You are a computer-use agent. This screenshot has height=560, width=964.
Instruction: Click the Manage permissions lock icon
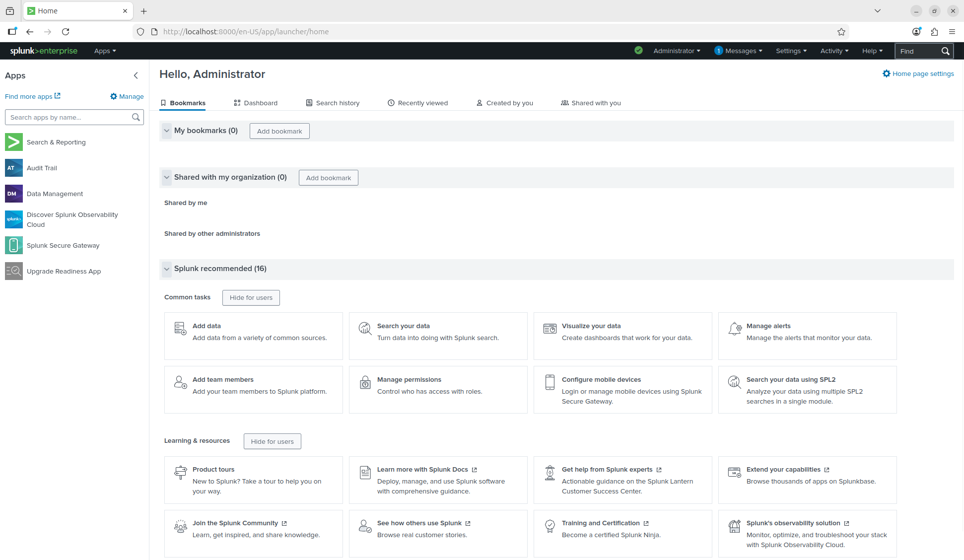click(x=365, y=382)
